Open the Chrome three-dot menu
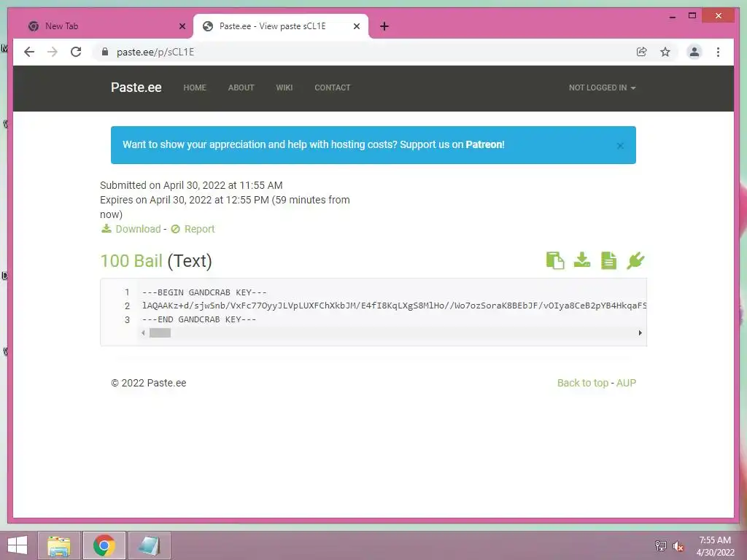747x560 pixels. click(x=718, y=52)
